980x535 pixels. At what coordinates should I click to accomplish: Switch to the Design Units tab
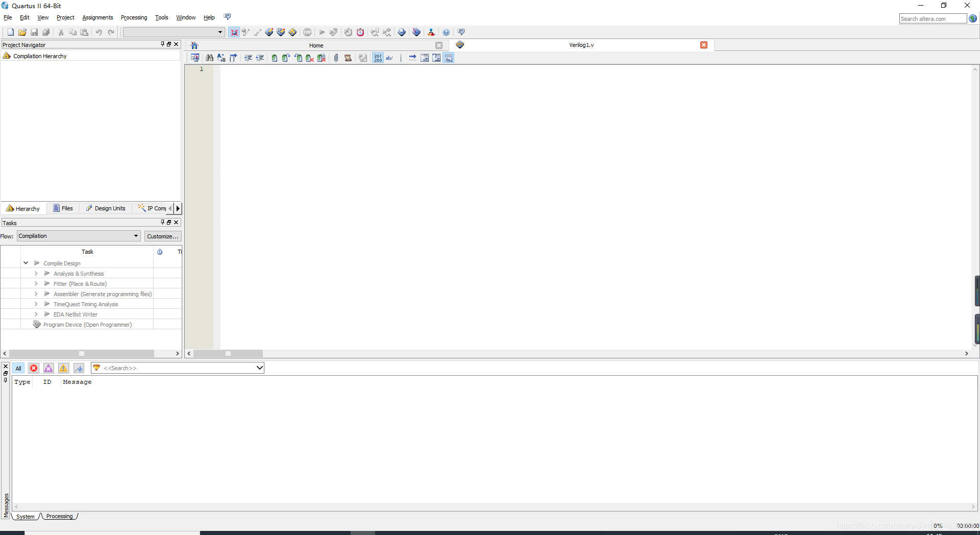(106, 208)
